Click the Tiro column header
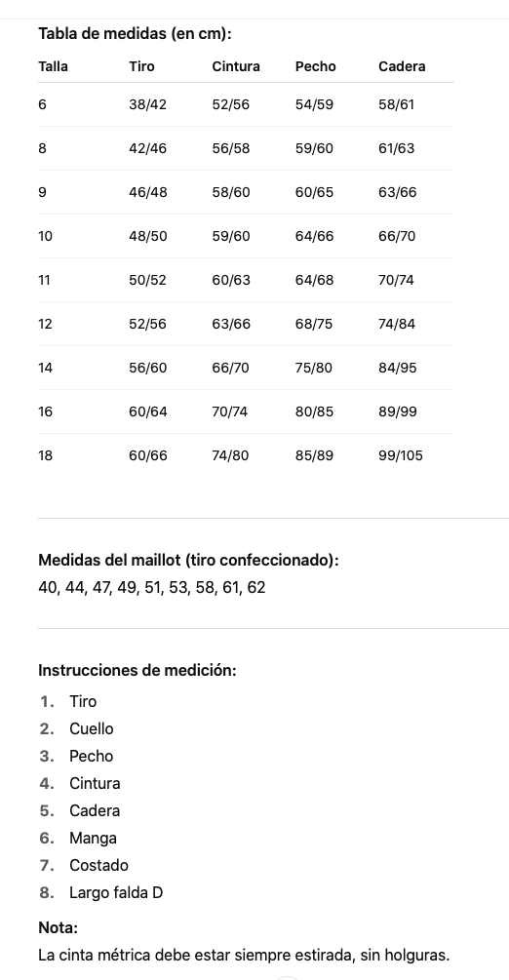Viewport: 509px width, 980px height. (141, 66)
